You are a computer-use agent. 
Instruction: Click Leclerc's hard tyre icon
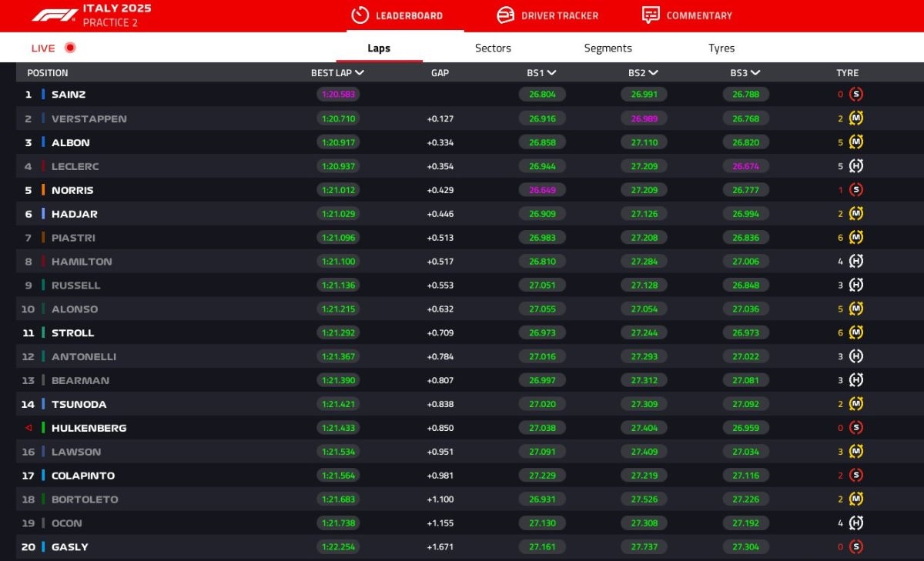pyautogui.click(x=855, y=166)
